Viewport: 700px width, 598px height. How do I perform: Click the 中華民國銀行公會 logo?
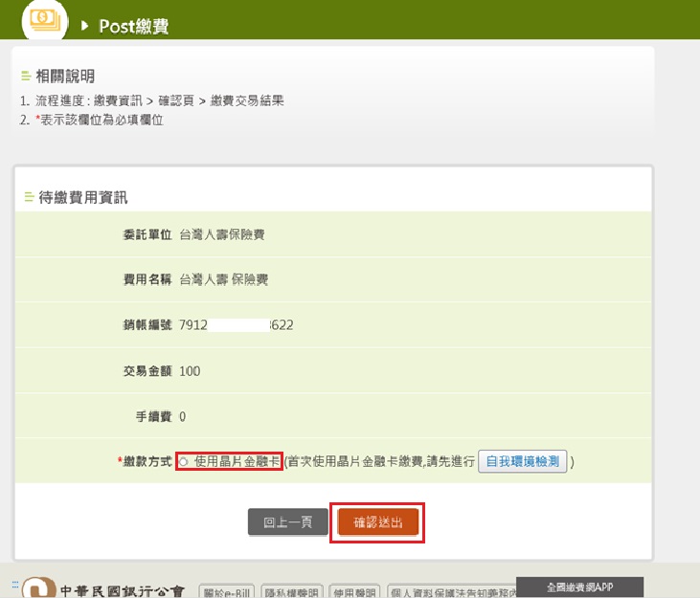(x=103, y=587)
